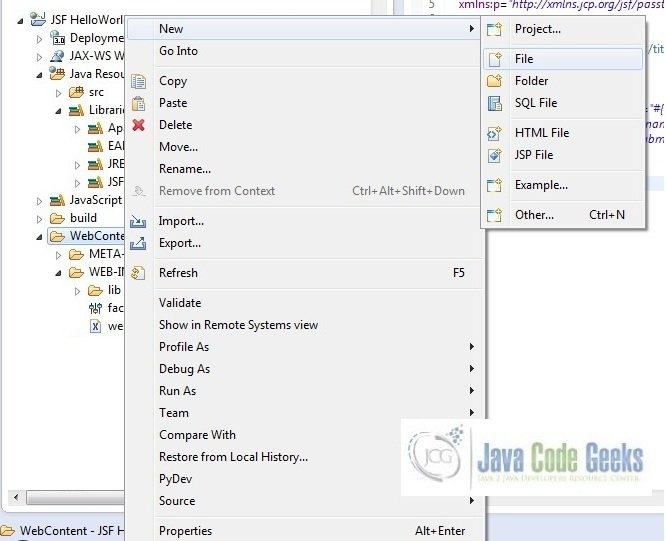Expand the Deployment Descriptor node
Image resolution: width=666 pixels, height=541 pixels.
coord(40,39)
